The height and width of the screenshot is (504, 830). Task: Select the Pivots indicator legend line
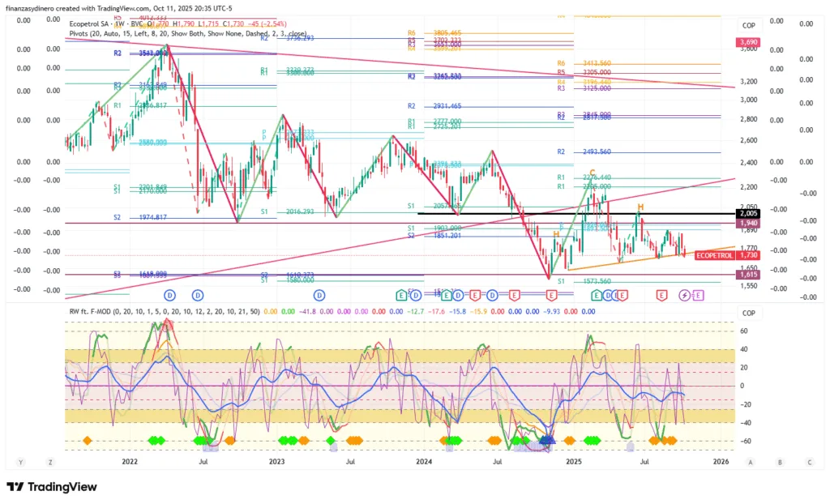tap(186, 35)
